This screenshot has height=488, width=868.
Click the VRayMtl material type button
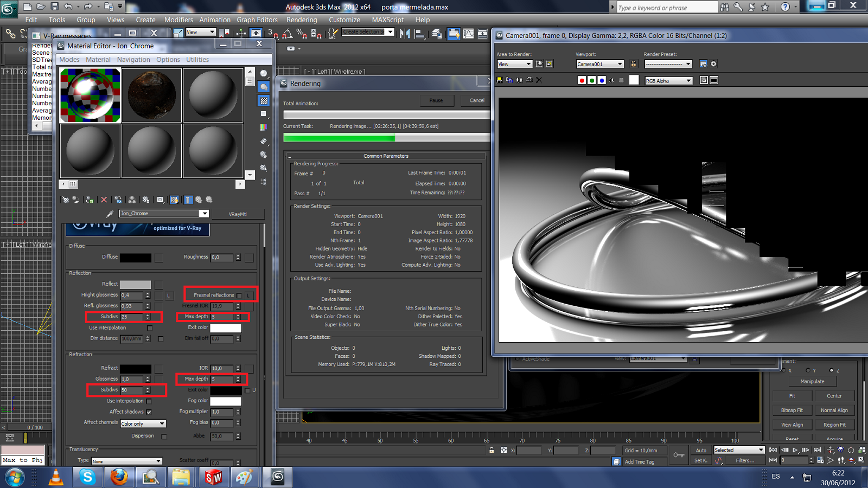(238, 214)
